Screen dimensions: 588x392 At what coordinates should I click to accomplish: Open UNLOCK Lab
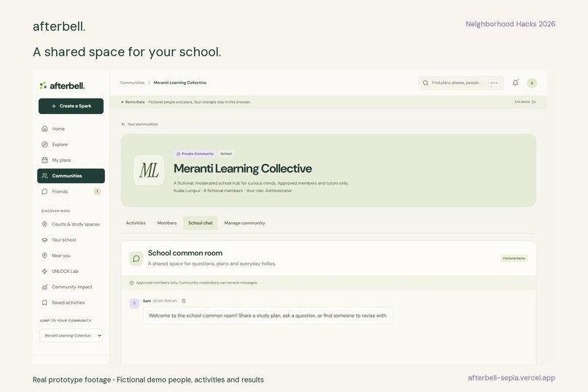tap(71, 272)
